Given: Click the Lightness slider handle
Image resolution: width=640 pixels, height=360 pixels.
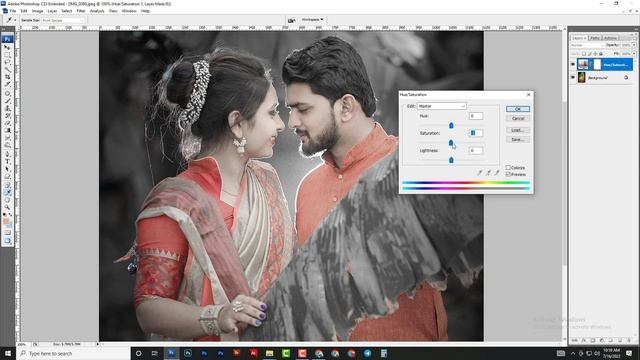Looking at the screenshot, I should [x=451, y=160].
